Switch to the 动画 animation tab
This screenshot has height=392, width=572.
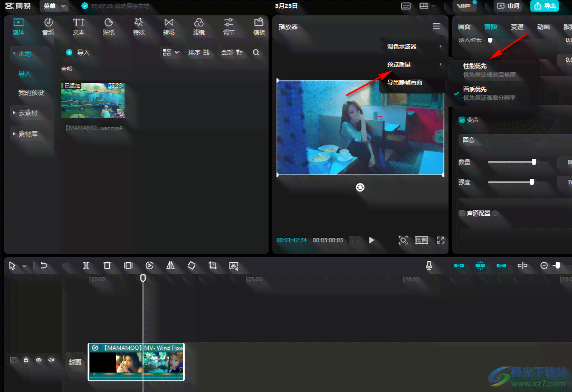click(544, 26)
